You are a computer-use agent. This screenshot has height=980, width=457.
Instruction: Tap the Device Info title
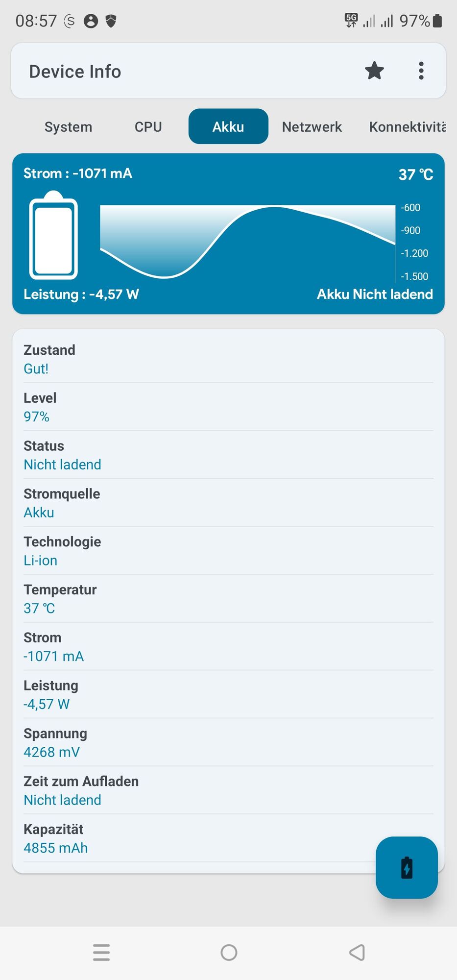click(75, 72)
